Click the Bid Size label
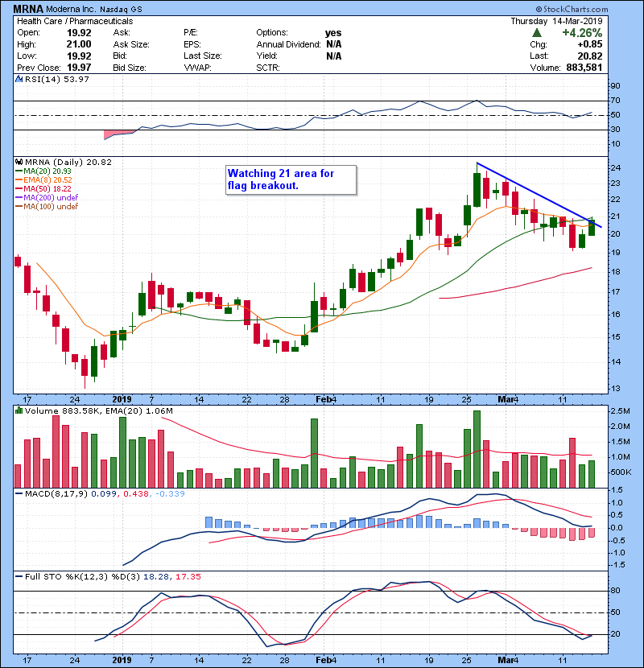The width and height of the screenshot is (644, 668). coord(130,68)
